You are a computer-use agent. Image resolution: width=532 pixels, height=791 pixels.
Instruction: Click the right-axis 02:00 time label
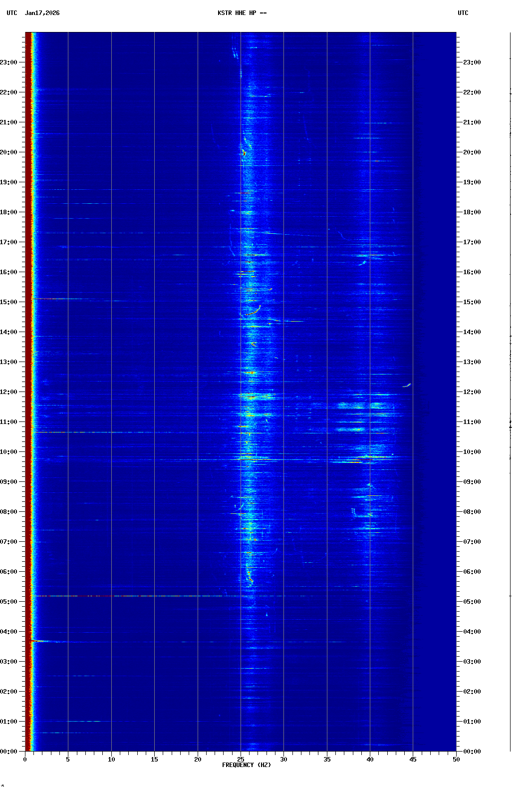click(472, 692)
